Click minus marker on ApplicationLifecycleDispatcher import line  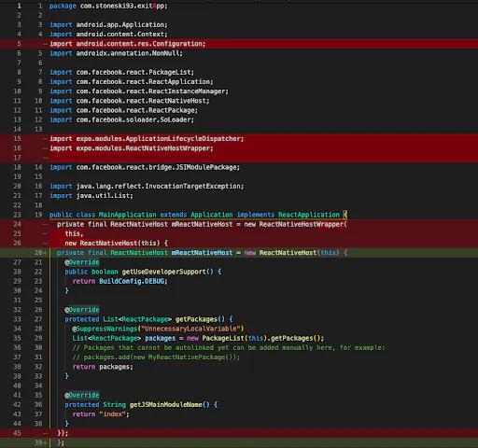[45, 139]
